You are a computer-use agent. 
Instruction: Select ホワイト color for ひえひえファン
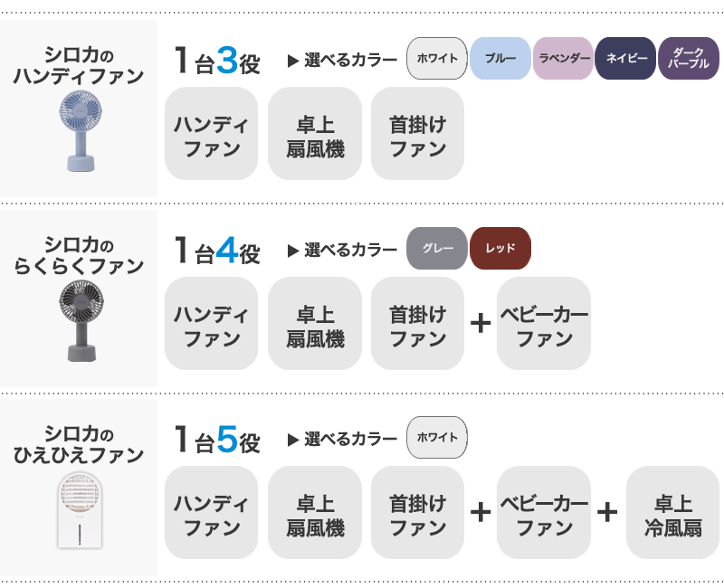(437, 438)
